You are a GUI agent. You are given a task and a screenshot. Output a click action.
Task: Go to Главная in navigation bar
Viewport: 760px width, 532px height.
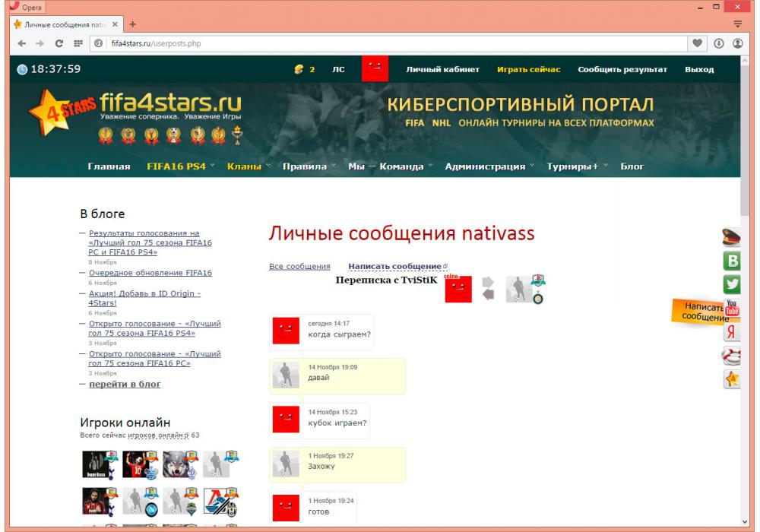(x=109, y=166)
